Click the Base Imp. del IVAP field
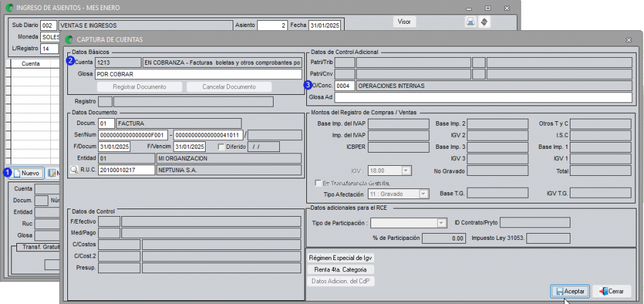This screenshot has height=304, width=644. (x=398, y=124)
